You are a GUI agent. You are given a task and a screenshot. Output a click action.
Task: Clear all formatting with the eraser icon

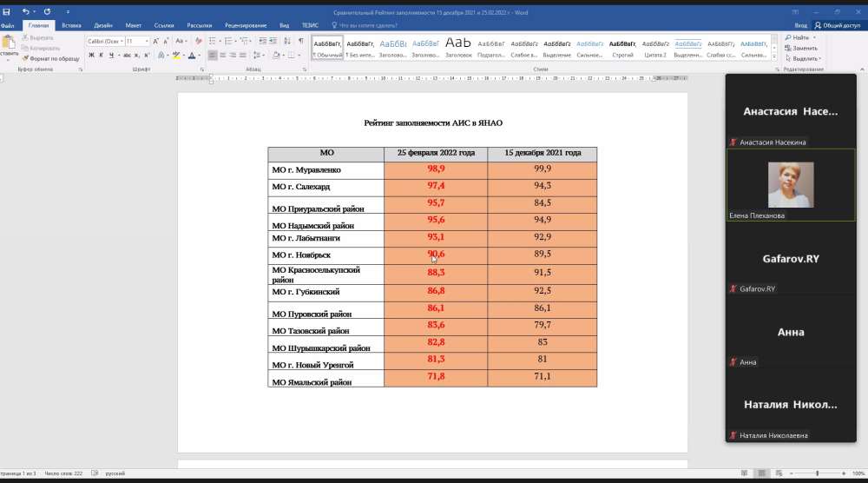pos(198,41)
